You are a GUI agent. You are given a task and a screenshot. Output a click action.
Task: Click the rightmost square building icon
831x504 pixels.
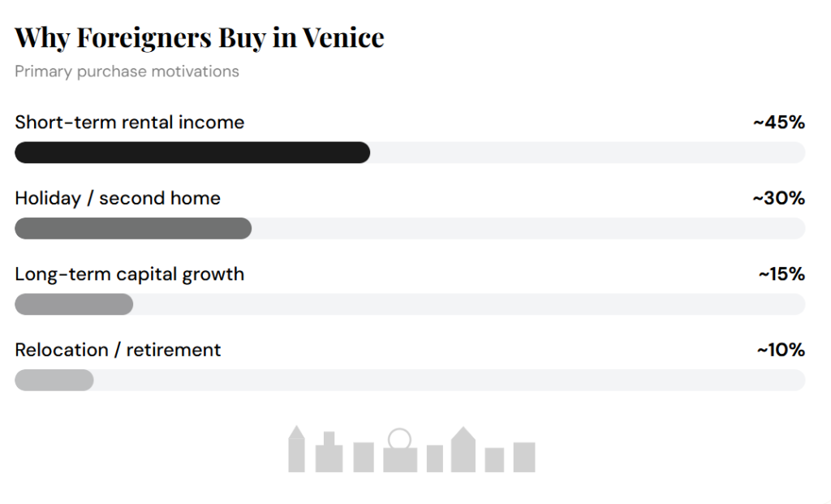point(524,457)
